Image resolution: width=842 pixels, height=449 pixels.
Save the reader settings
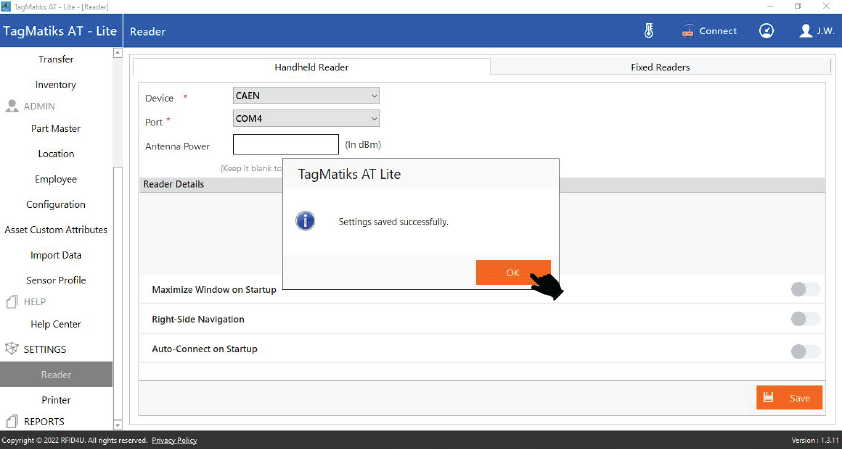(x=789, y=397)
